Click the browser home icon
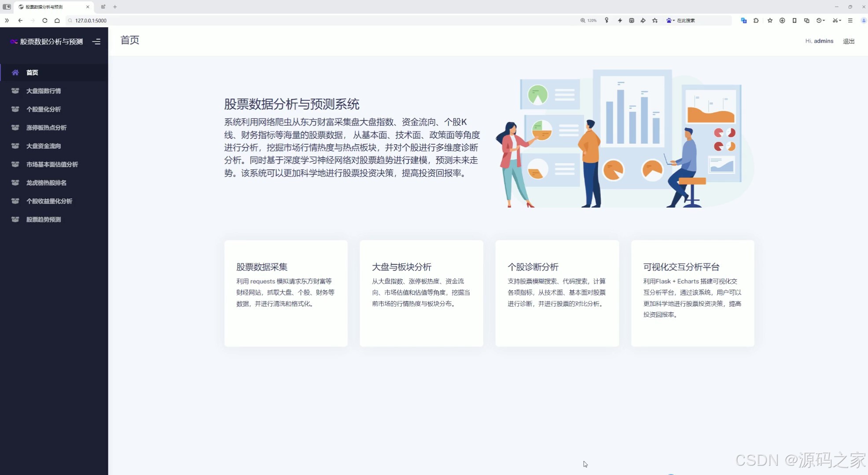Image resolution: width=868 pixels, height=475 pixels. click(57, 21)
